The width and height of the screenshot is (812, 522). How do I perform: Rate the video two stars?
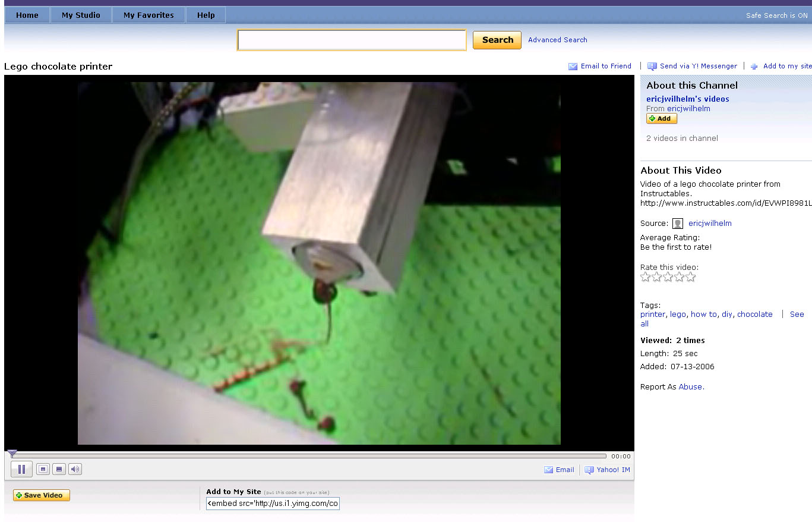[657, 277]
